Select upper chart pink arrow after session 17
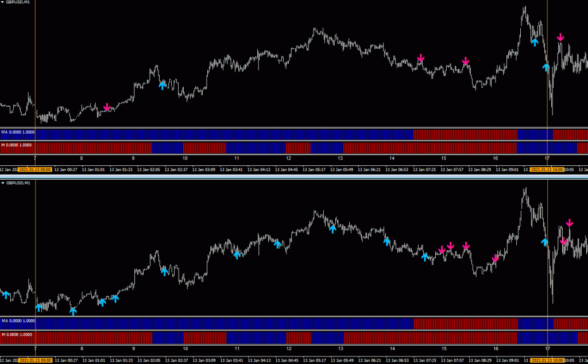The height and width of the screenshot is (364, 588). (560, 37)
